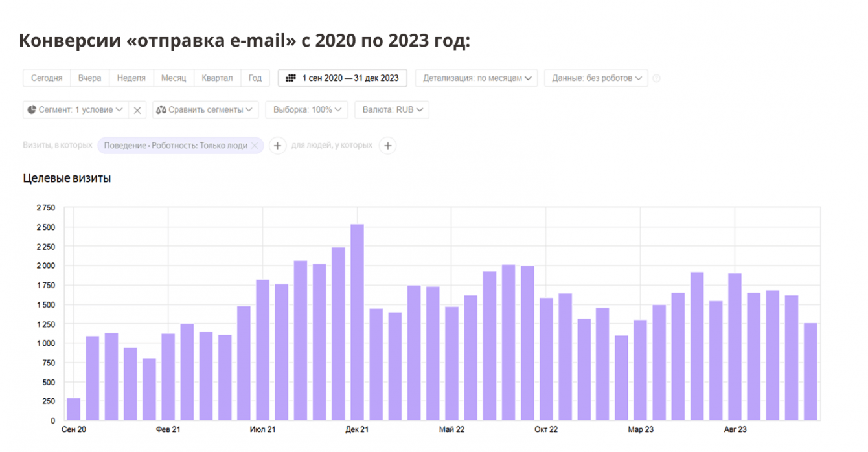Viewport: 868px width, 452px height.
Task: Click the pie chart Сегмент icon
Action: point(32,110)
